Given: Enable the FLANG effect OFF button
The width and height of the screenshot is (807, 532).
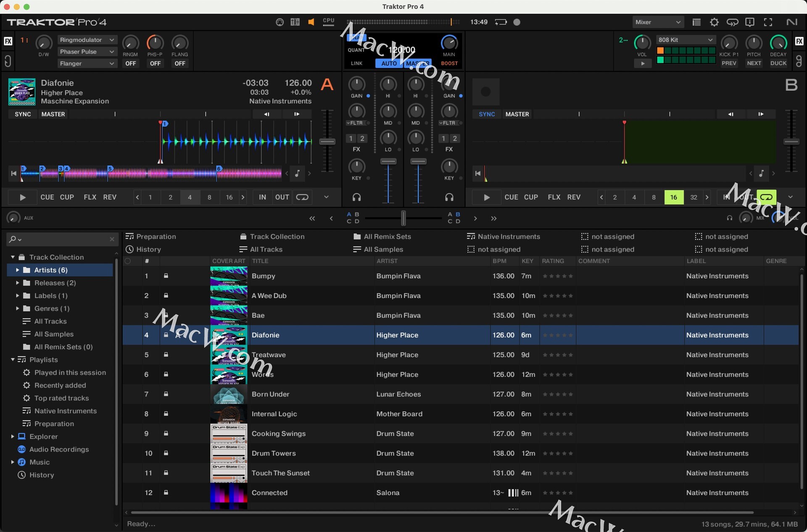Looking at the screenshot, I should click(x=180, y=63).
